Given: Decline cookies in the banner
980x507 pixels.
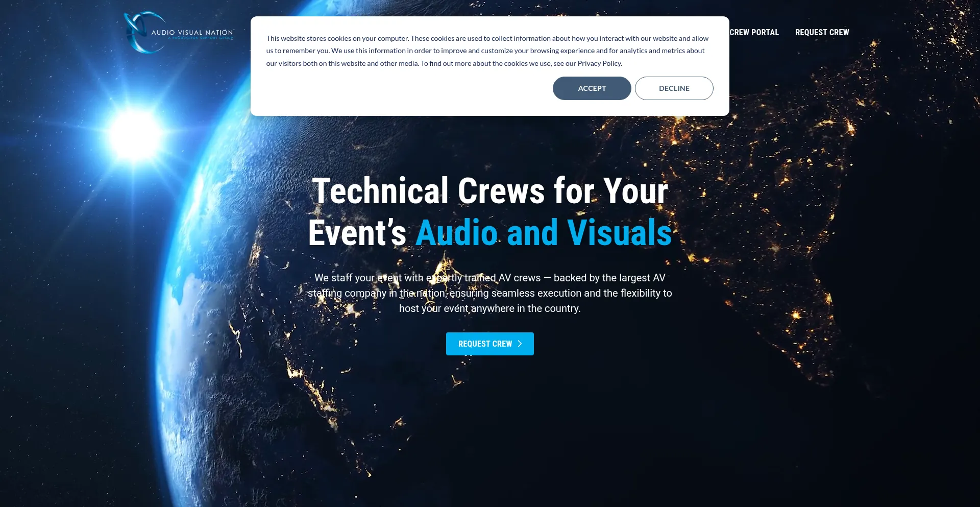Looking at the screenshot, I should click(674, 88).
